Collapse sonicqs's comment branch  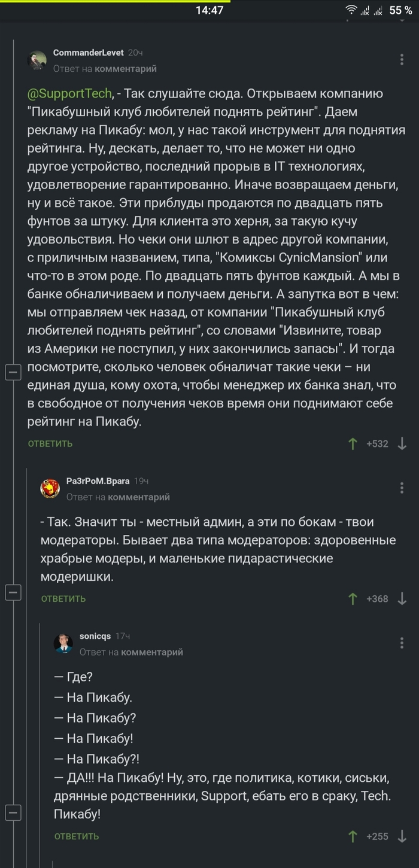point(13,812)
